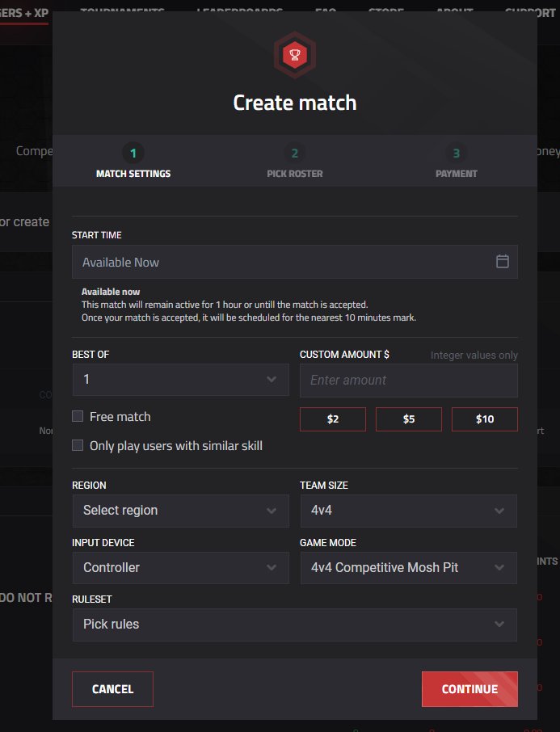Click the CUSTOM AMOUNT $ label
Viewport: 560px width, 732px height.
click(x=344, y=355)
